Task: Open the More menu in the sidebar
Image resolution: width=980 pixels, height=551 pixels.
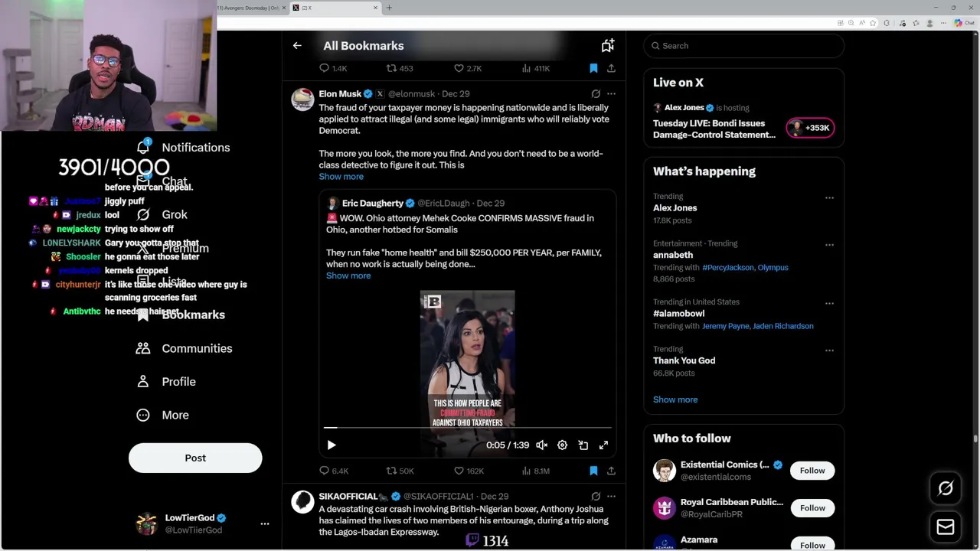Action: click(163, 415)
